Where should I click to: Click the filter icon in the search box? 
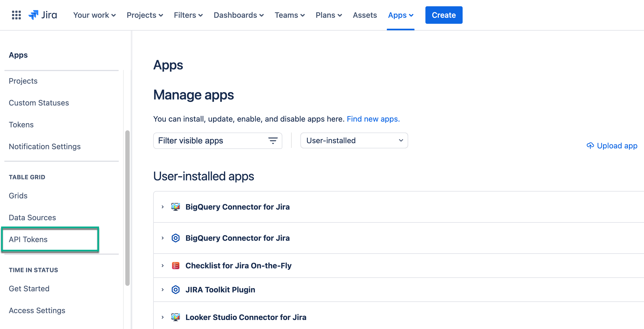click(x=273, y=141)
